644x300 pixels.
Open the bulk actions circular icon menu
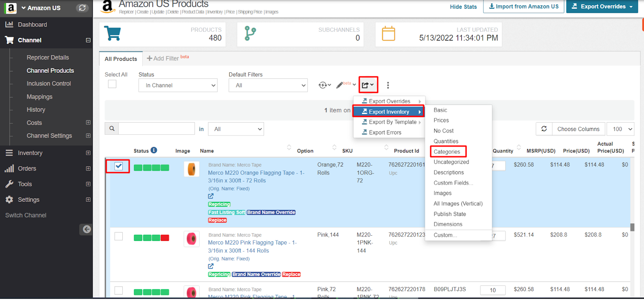324,85
